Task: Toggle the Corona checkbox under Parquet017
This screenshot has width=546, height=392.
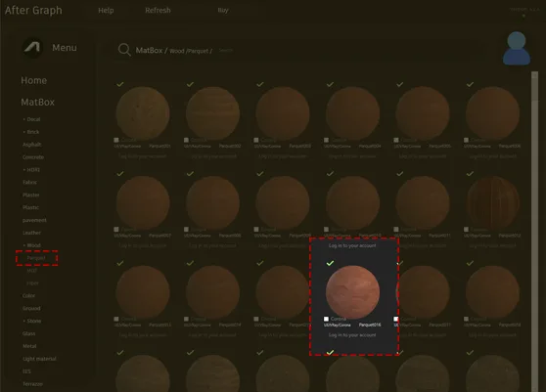Action: pyautogui.click(x=396, y=319)
